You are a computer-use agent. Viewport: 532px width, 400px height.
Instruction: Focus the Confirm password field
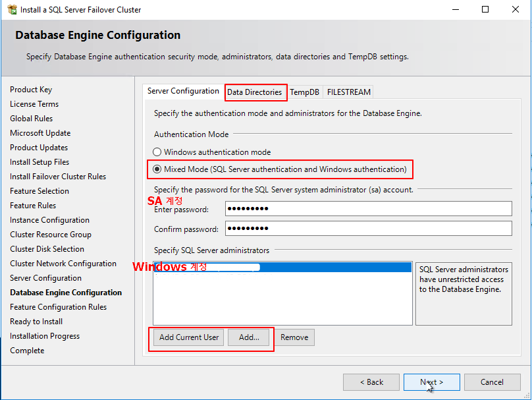[369, 228]
